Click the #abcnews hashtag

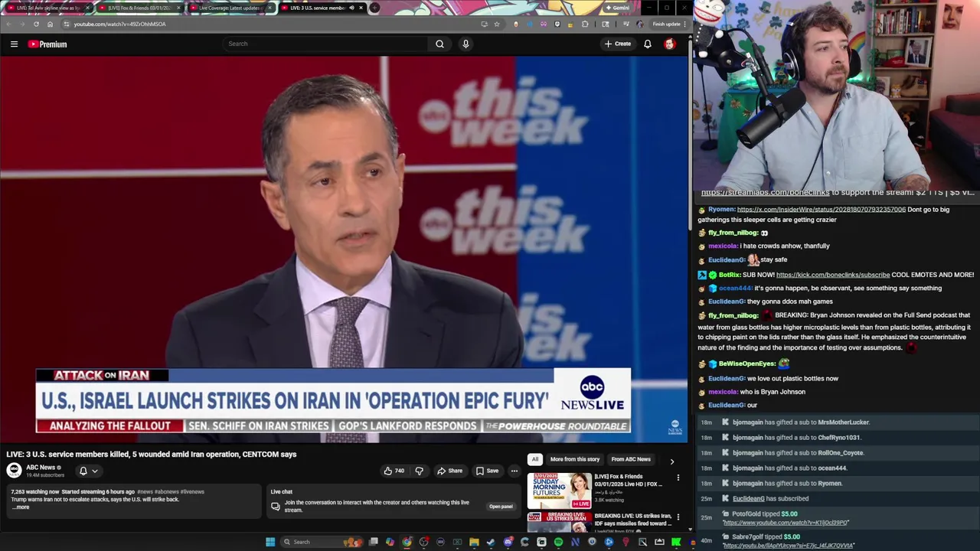point(168,491)
